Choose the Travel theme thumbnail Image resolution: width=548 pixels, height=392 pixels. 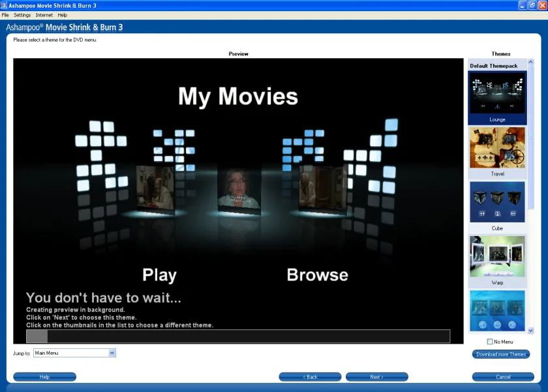click(497, 147)
